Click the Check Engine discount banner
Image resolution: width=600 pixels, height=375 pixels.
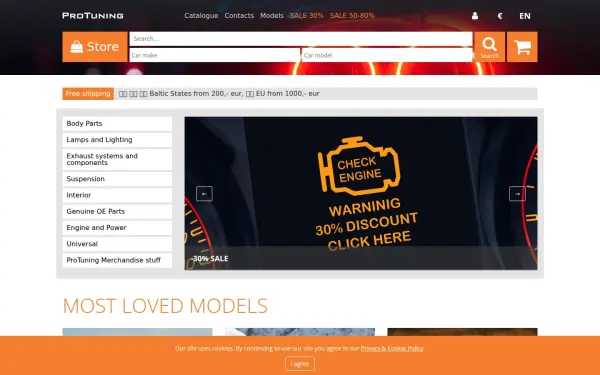(361, 193)
